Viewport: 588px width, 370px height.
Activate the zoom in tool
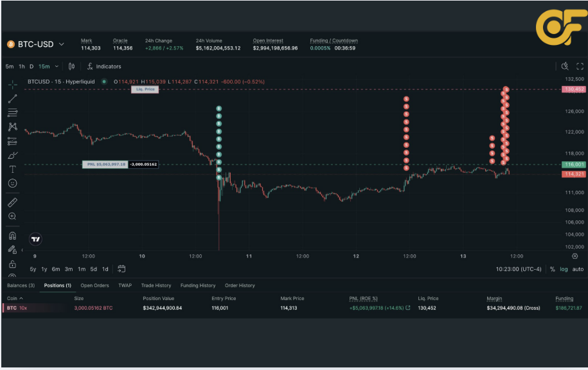point(12,216)
